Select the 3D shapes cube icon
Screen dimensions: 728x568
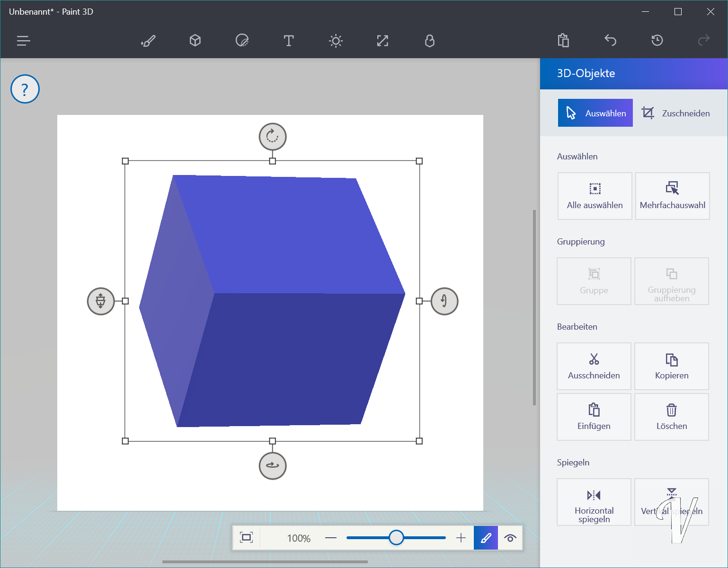pyautogui.click(x=195, y=41)
